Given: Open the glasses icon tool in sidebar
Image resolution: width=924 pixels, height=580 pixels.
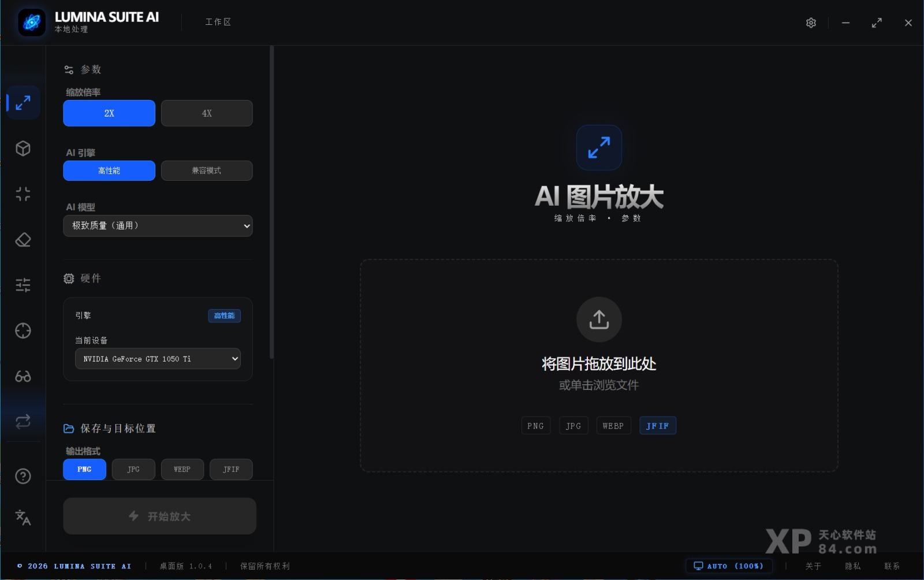Looking at the screenshot, I should tap(23, 376).
